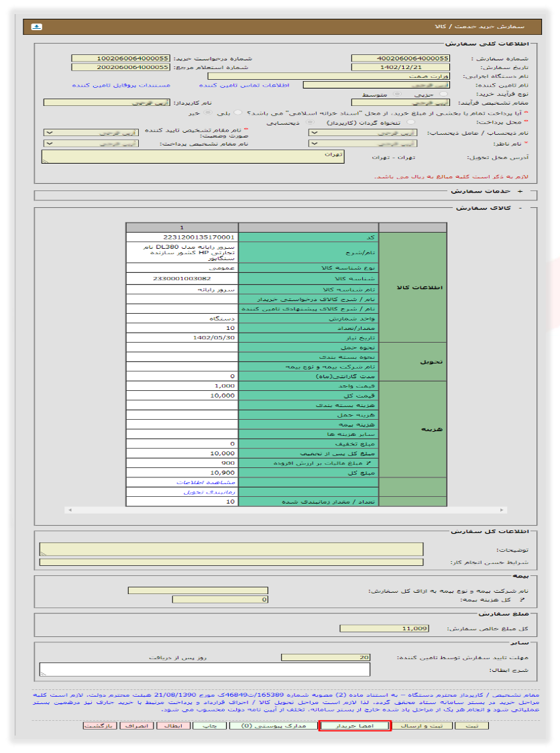Select the ذیحسابی payment radio button
Viewport: 560px width, 753px height.
[x=310, y=123]
